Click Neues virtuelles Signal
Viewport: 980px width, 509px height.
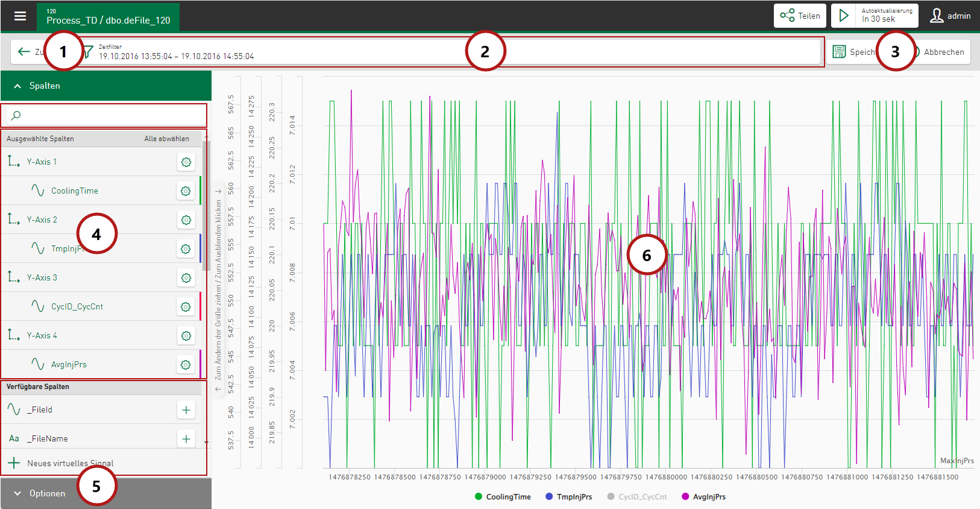pyautogui.click(x=70, y=463)
